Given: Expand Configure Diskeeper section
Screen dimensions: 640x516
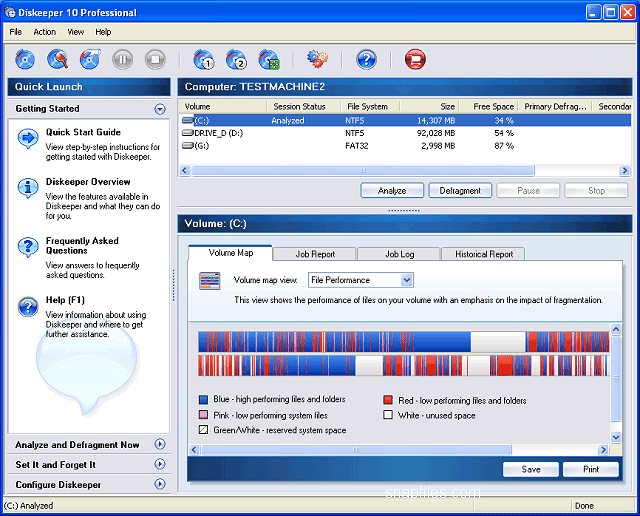Looking at the screenshot, I should coord(160,484).
